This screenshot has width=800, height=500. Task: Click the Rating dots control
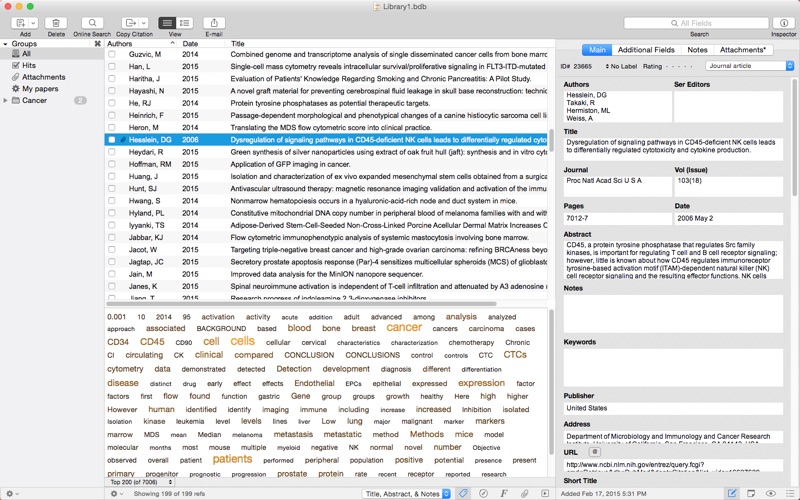(x=679, y=66)
